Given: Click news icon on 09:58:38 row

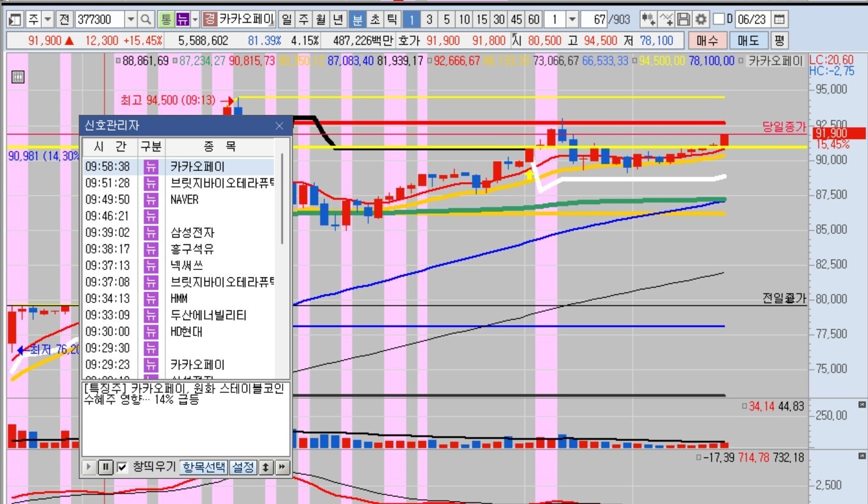Looking at the screenshot, I should [150, 166].
